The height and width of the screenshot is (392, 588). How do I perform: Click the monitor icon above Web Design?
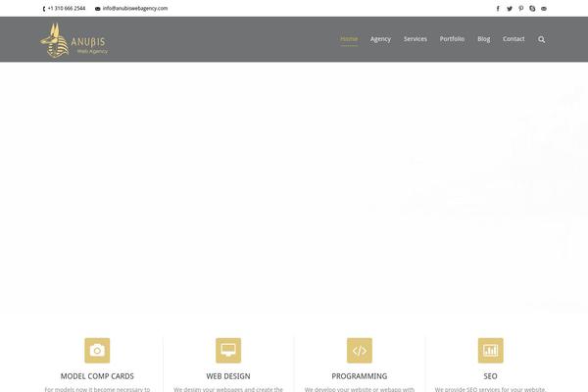coord(228,351)
